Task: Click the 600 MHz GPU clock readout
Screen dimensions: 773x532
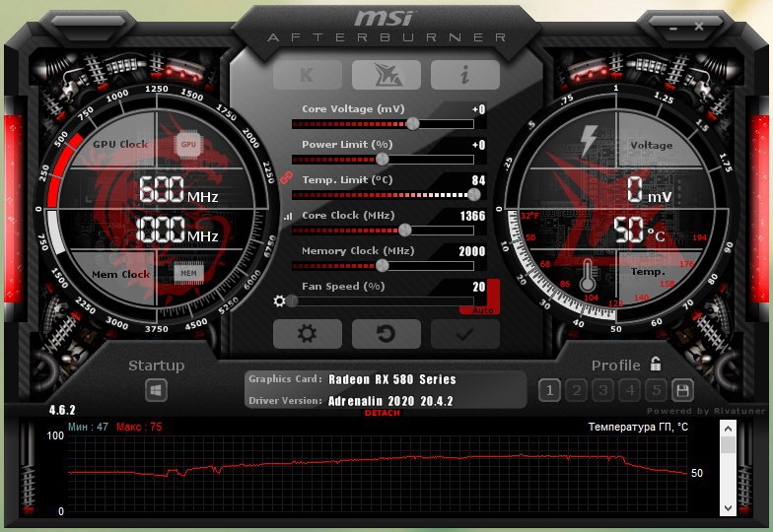Action: pos(178,189)
